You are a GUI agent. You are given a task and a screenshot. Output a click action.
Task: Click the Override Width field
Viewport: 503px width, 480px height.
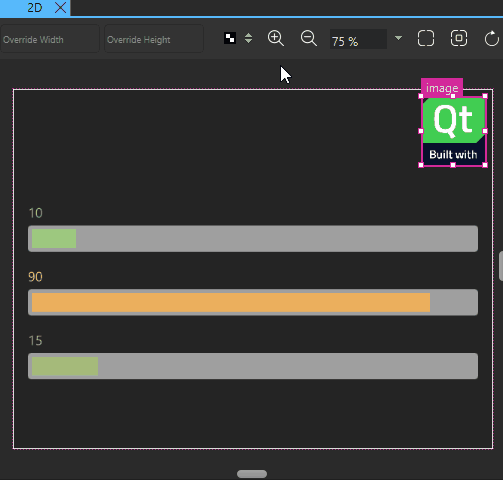[x=50, y=39]
